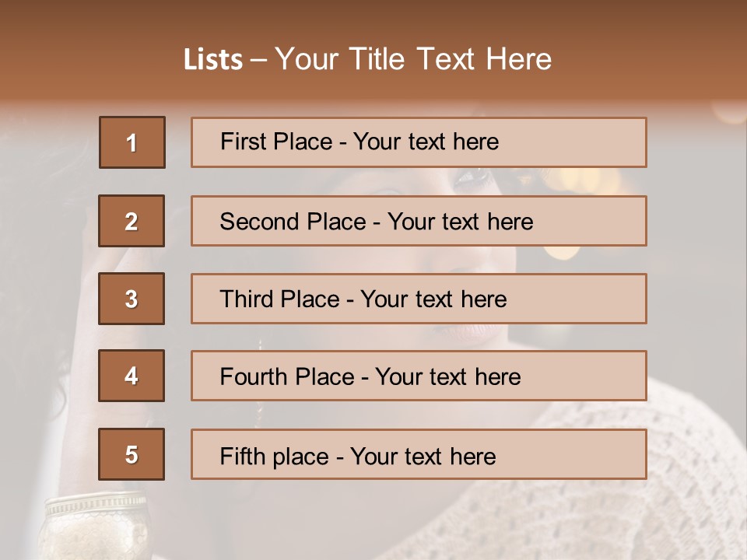Click the Fifth place text box
The width and height of the screenshot is (747, 560).
(x=419, y=454)
